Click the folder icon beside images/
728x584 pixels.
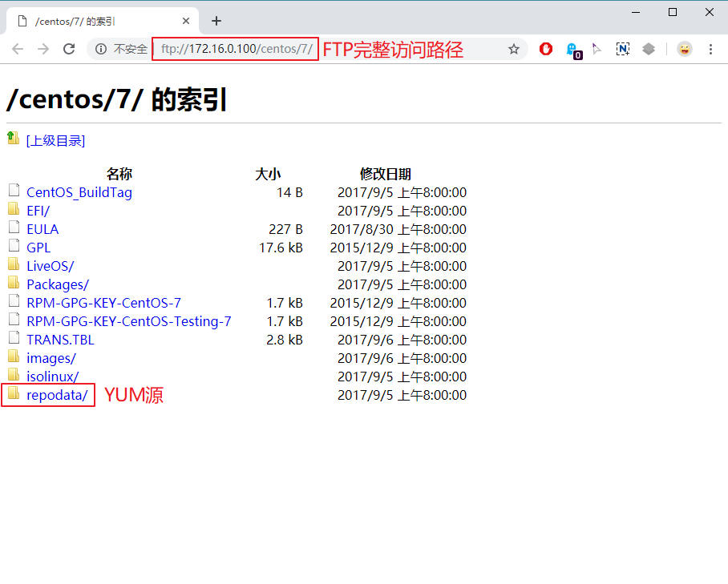(14, 356)
